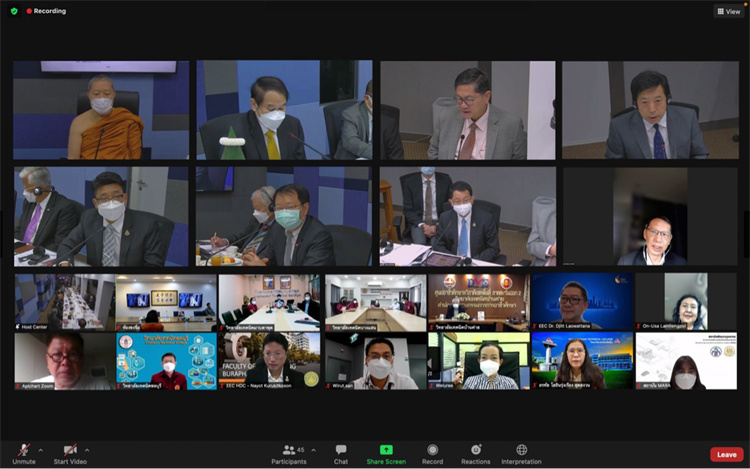Screen dimensions: 750x469
Task: Click the green Share Screen icon
Action: (x=386, y=450)
